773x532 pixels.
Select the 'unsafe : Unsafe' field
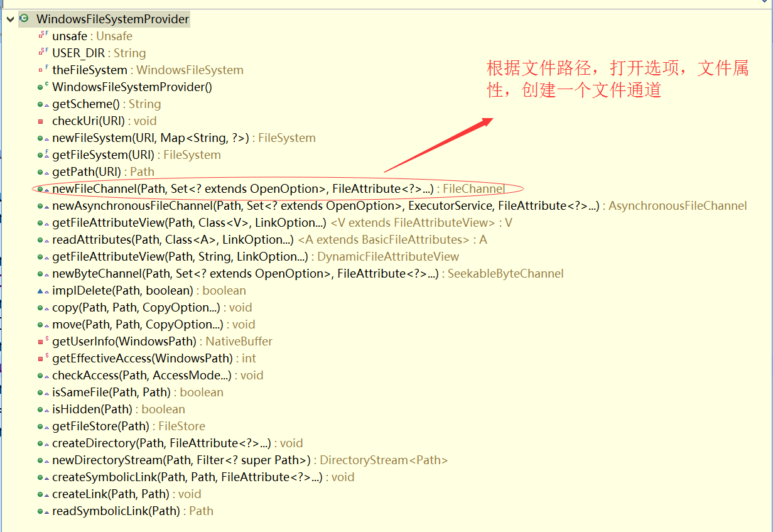pyautogui.click(x=92, y=36)
